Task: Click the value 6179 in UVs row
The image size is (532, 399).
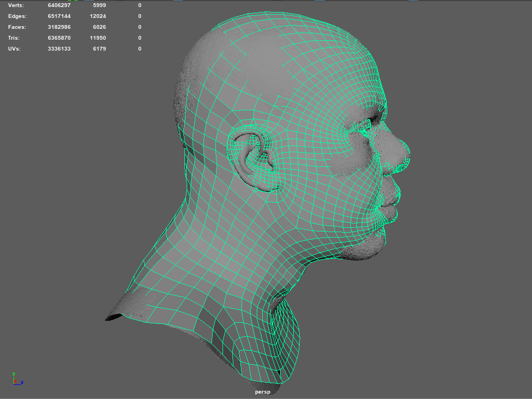Action: pos(100,49)
